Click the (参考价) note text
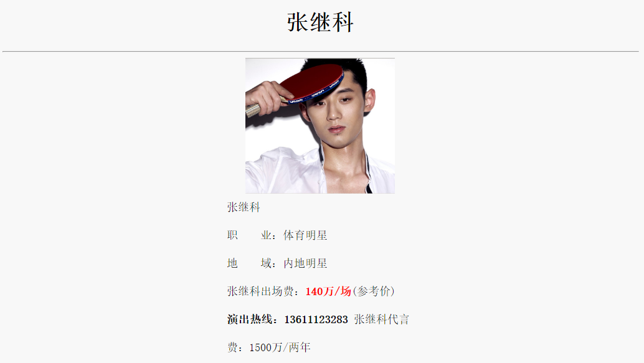 point(374,291)
